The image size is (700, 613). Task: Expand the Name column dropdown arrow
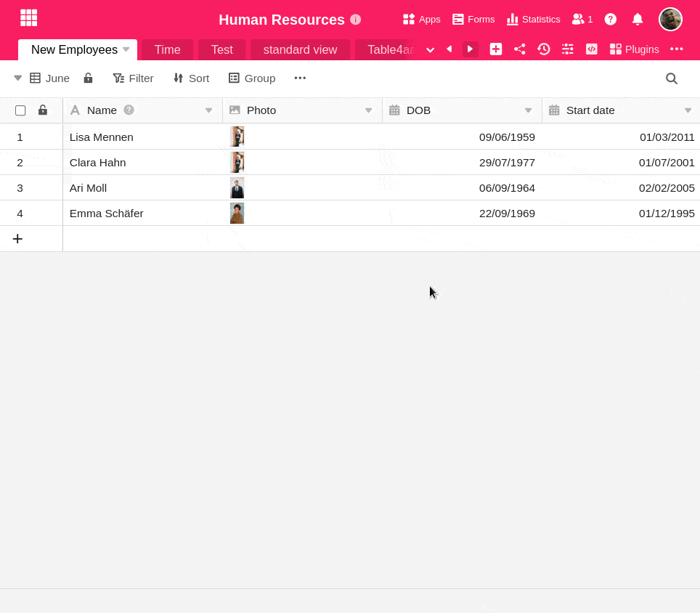[209, 110]
